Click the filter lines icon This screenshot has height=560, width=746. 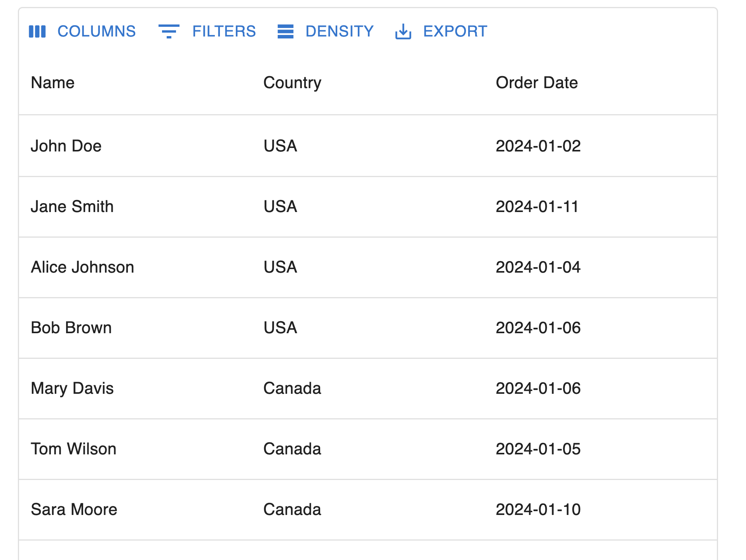[x=169, y=31]
